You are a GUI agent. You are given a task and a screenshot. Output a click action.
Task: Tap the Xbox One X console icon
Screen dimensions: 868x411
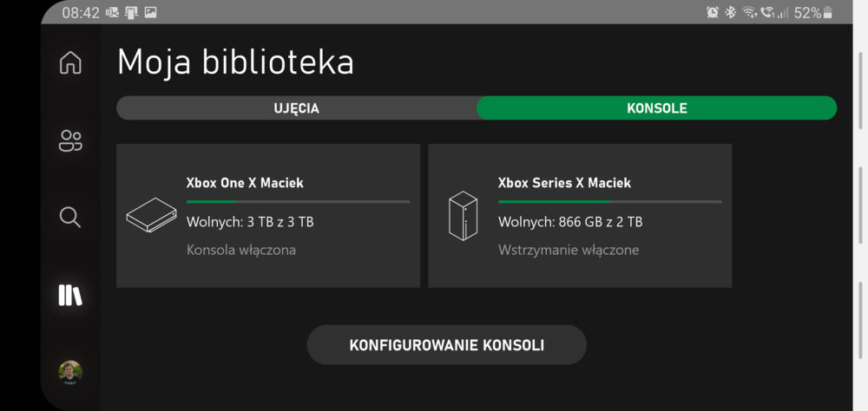click(x=152, y=215)
